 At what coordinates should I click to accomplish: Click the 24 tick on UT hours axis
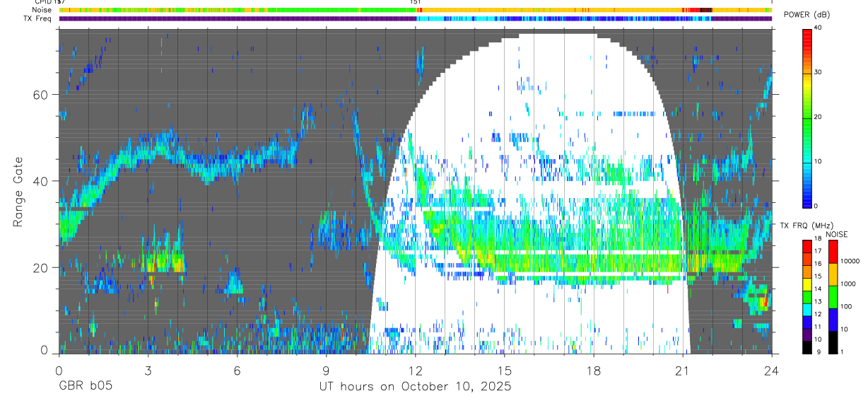pos(771,370)
